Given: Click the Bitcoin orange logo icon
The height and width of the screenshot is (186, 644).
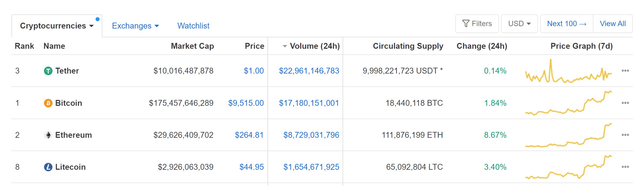Looking at the screenshot, I should 48,103.
